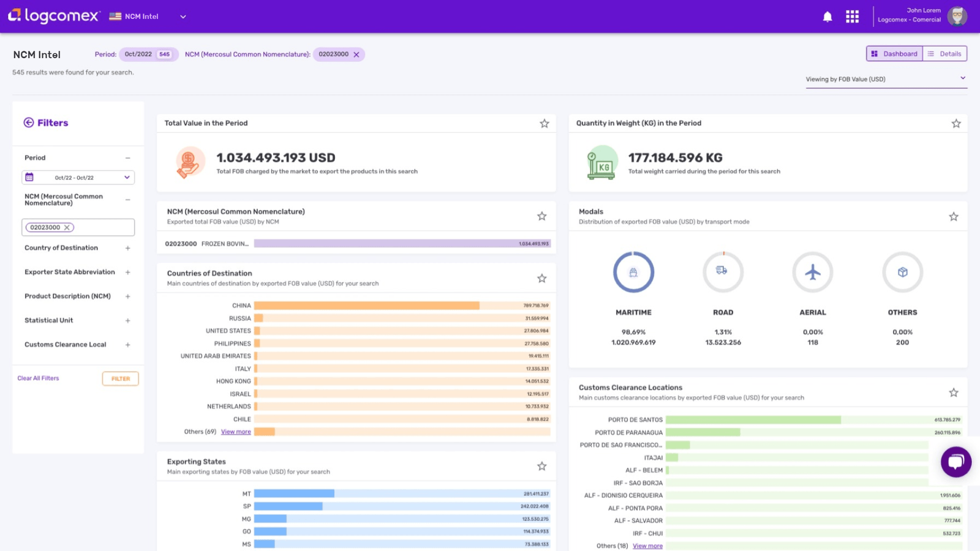
Task: Open the Oct/22 period date dropdown
Action: coord(78,178)
